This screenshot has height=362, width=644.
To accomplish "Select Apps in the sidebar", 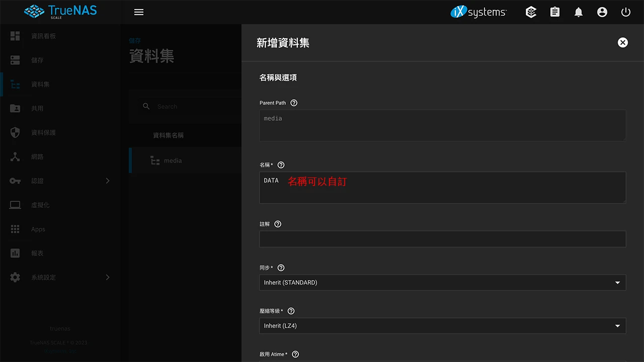I will 38,229.
